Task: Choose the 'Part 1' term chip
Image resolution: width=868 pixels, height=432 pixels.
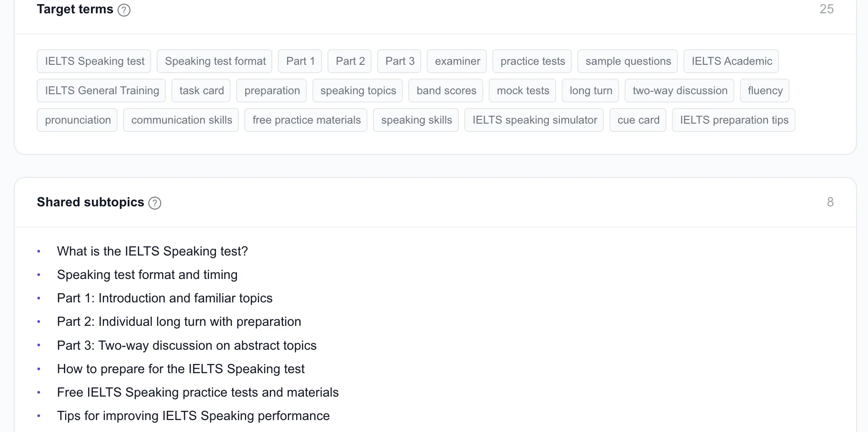Action: click(x=300, y=61)
